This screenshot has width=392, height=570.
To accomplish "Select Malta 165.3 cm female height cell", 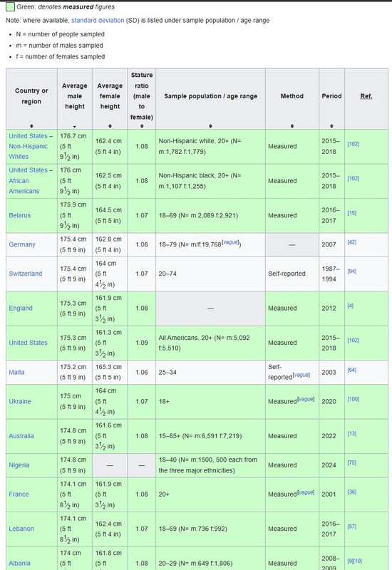I will click(x=110, y=372).
